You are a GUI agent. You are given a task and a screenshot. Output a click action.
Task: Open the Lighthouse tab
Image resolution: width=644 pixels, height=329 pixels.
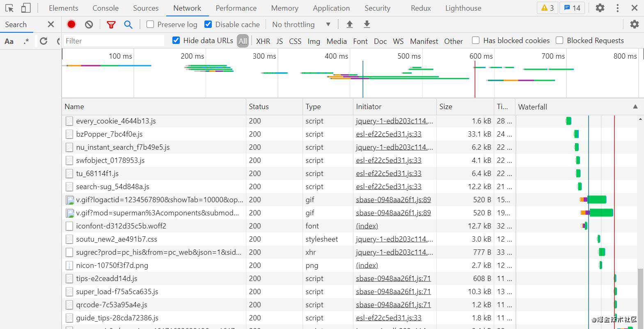coord(463,8)
